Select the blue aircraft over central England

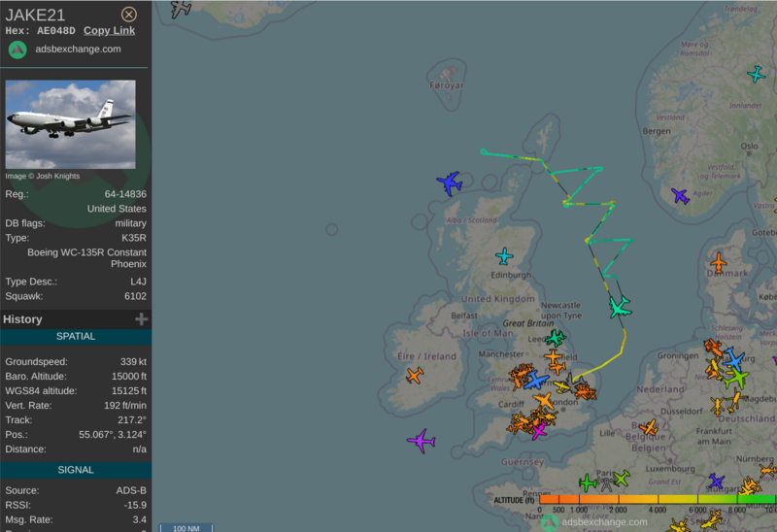[x=536, y=381]
